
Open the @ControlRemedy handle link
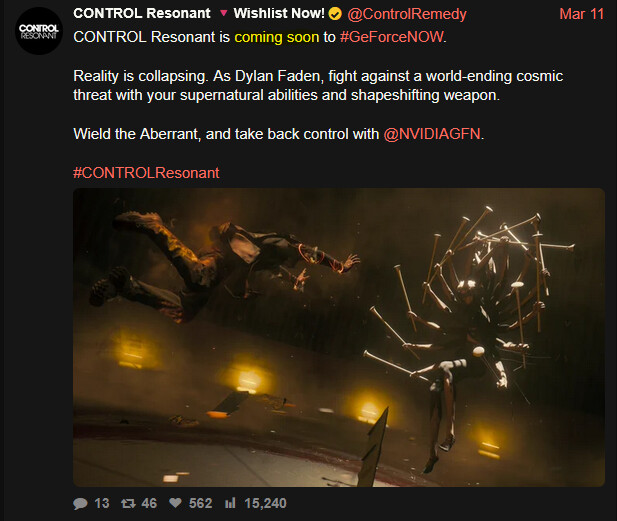click(x=407, y=14)
